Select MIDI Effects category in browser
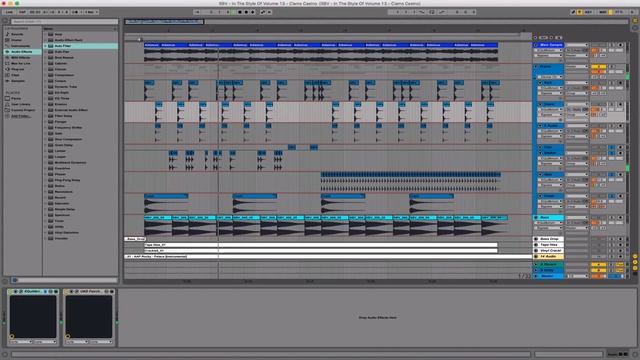640x360 pixels. (x=22, y=58)
